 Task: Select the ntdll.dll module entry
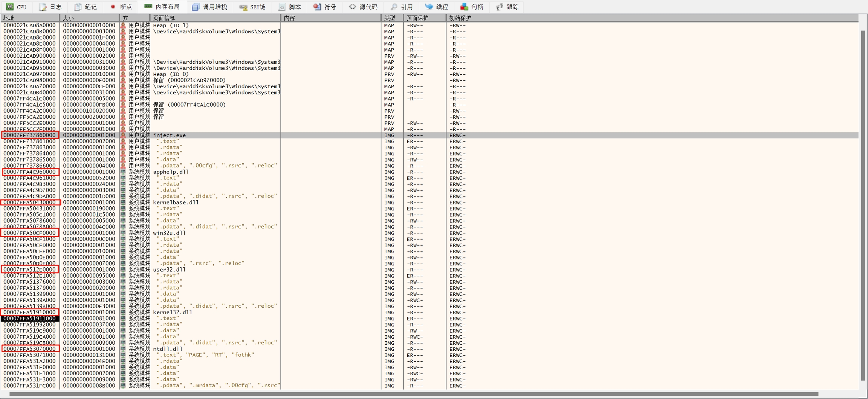168,349
